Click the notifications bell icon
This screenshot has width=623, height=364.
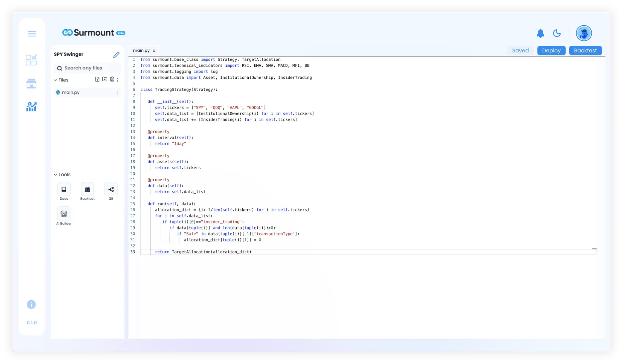(540, 33)
